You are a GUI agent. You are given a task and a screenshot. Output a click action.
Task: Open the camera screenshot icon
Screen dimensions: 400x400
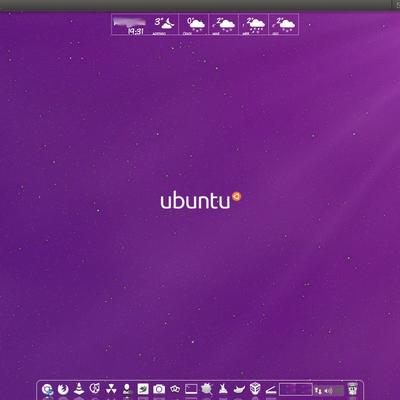pyautogui.click(x=159, y=389)
